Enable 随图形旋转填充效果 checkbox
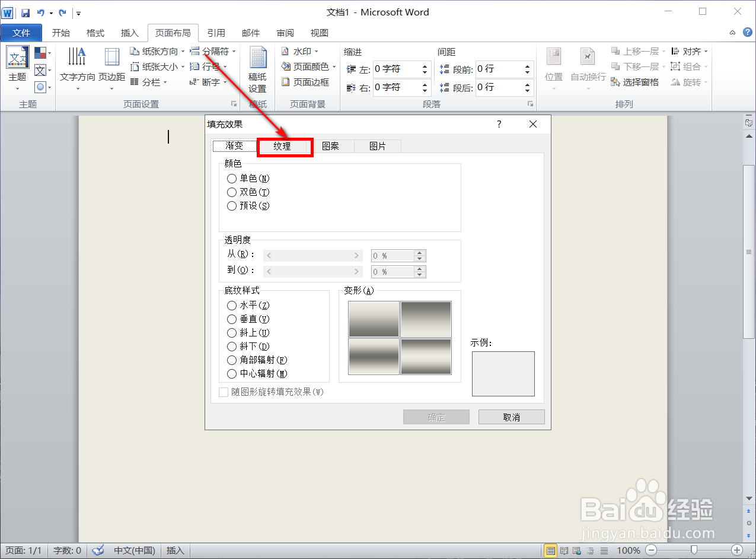 pos(224,392)
